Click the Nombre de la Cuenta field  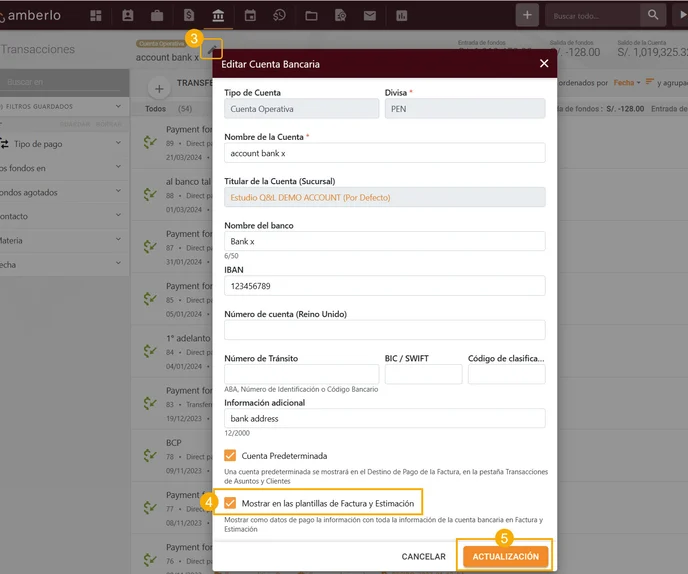pos(385,153)
